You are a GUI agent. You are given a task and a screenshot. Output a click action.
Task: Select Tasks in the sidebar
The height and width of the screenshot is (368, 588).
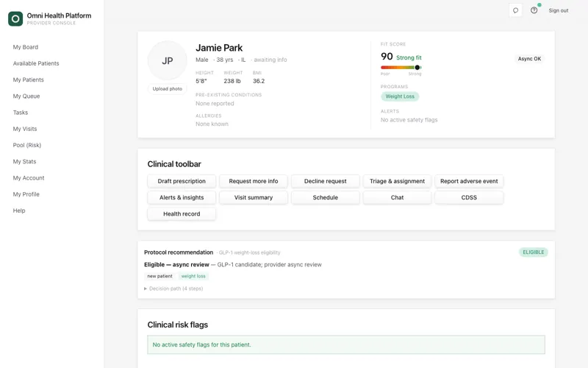(21, 113)
